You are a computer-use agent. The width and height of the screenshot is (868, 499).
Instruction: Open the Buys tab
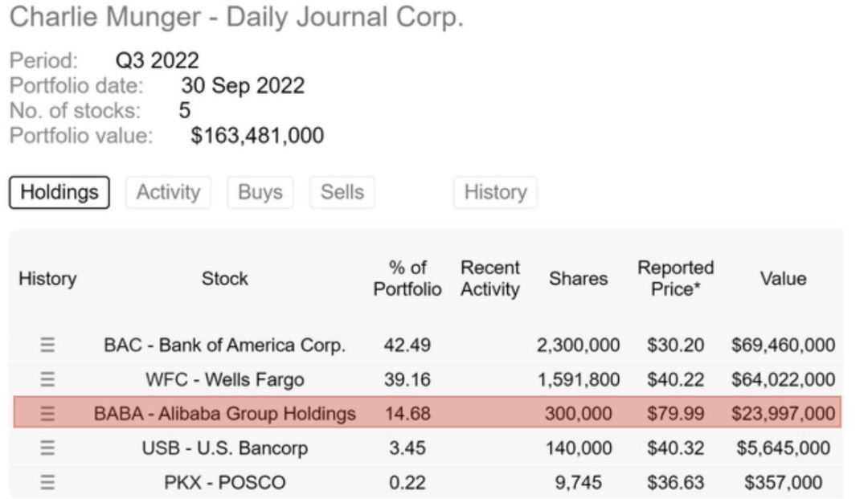260,193
